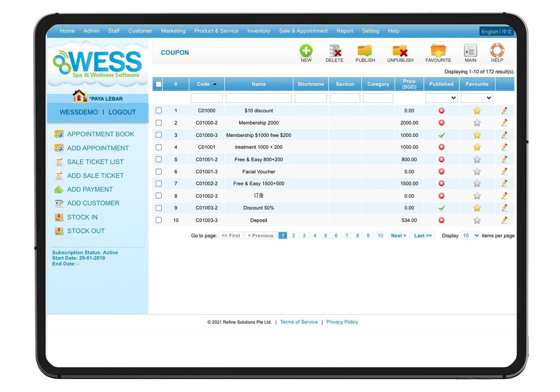Screen dimensions: 560x392
Task: Toggle favourite star on the Discount 50% coupon
Action: (477, 208)
